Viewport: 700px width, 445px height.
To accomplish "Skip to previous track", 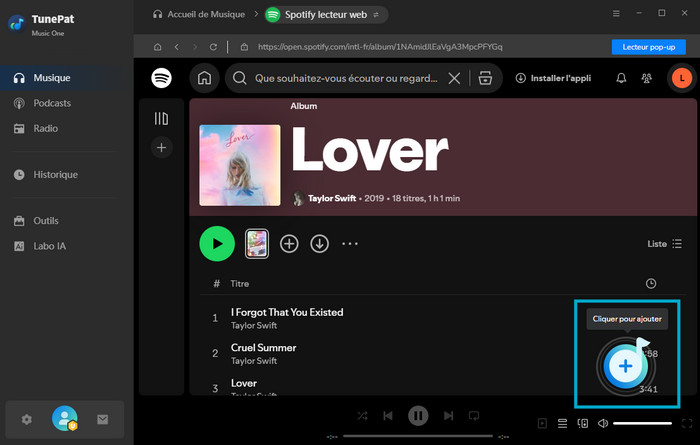I will pyautogui.click(x=388, y=416).
